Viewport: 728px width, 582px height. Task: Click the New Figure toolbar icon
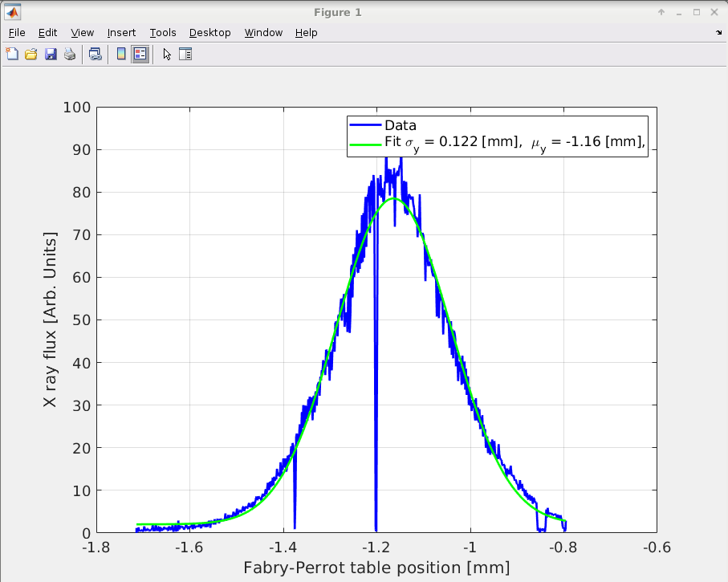(12, 55)
